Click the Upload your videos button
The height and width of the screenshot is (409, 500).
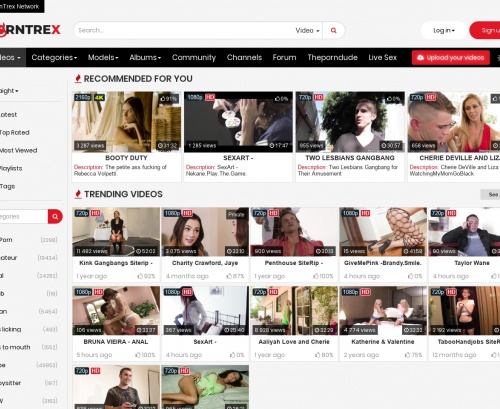[x=451, y=58]
